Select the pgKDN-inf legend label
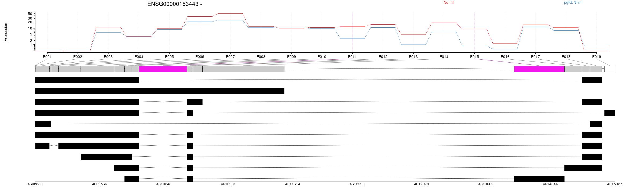644x188 pixels. click(x=573, y=3)
